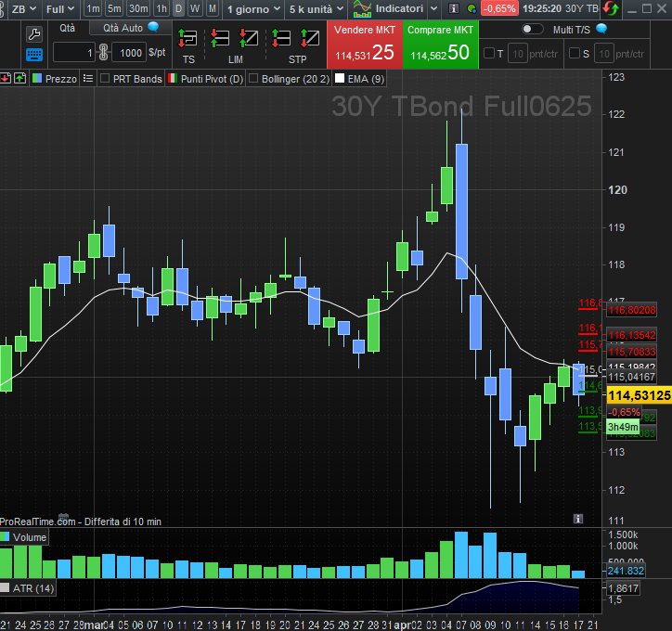This screenshot has width=672, height=631.
Task: Click the chain link quantity icon
Action: [103, 53]
